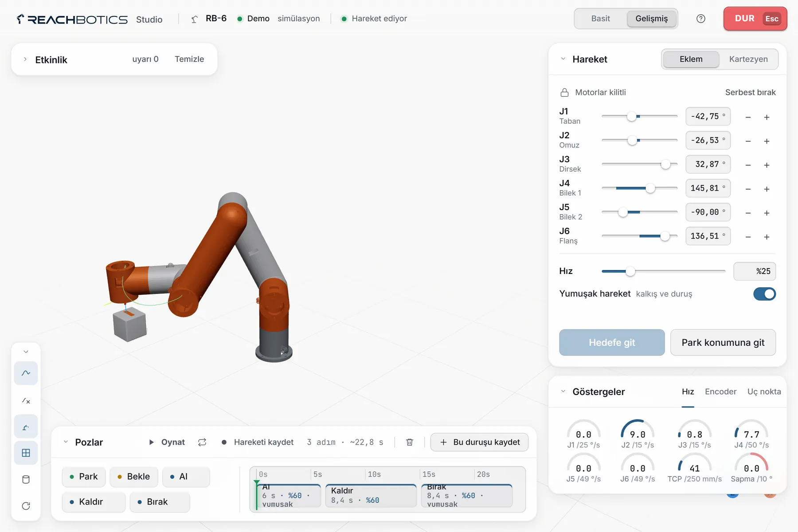Collapse the Hareket panel
The height and width of the screenshot is (532, 798).
(563, 59)
